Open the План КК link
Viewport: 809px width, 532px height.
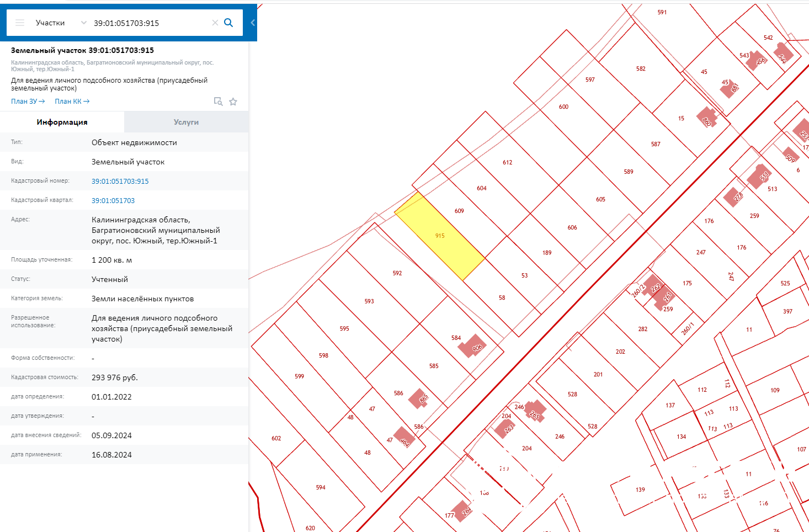coord(72,102)
